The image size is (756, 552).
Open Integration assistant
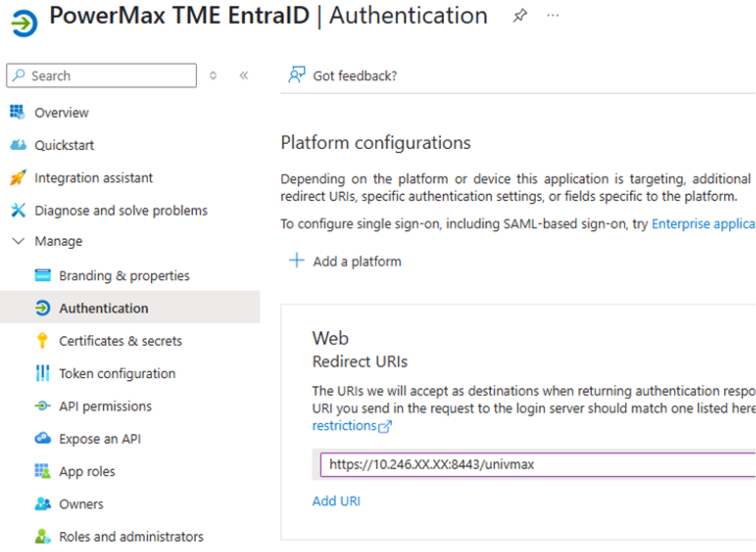(x=94, y=178)
